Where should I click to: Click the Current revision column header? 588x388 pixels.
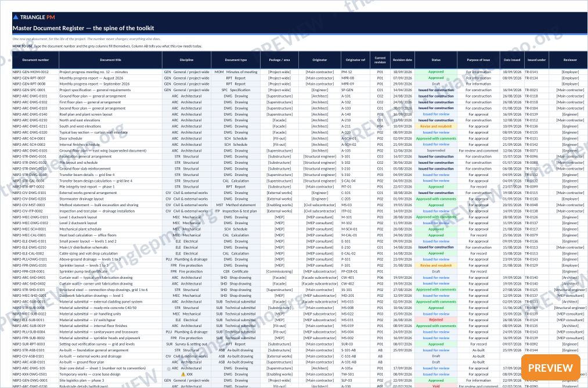380,60
